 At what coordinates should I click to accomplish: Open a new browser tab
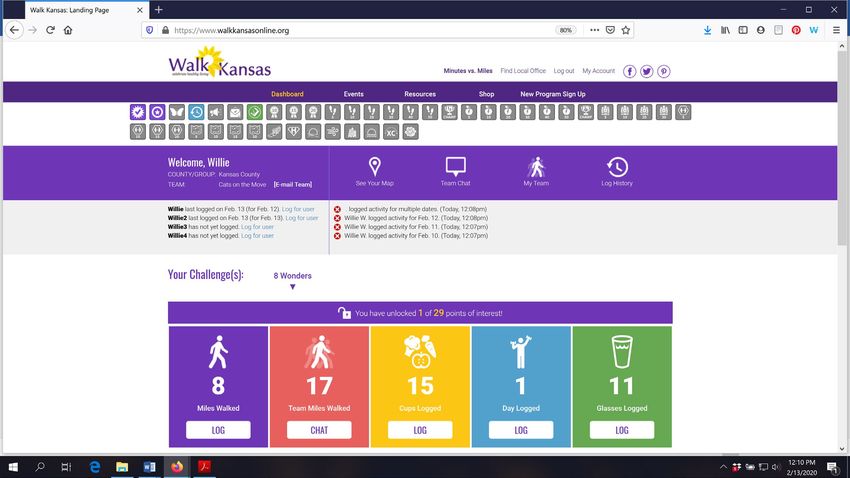(x=158, y=10)
